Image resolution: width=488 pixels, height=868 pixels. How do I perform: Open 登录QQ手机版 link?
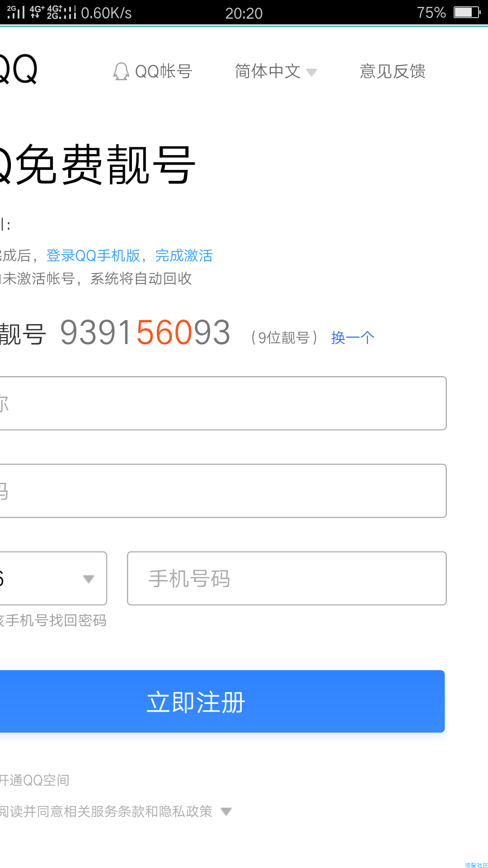pyautogui.click(x=93, y=255)
